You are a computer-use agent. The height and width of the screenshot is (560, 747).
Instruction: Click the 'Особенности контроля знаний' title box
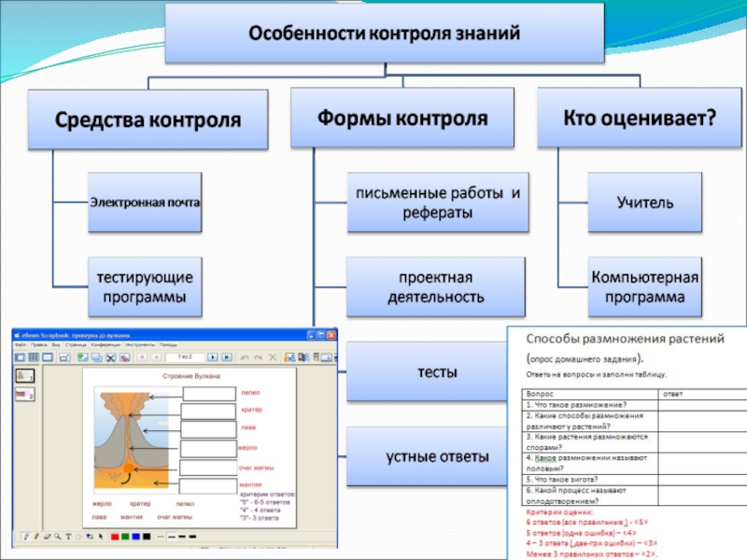pos(385,34)
